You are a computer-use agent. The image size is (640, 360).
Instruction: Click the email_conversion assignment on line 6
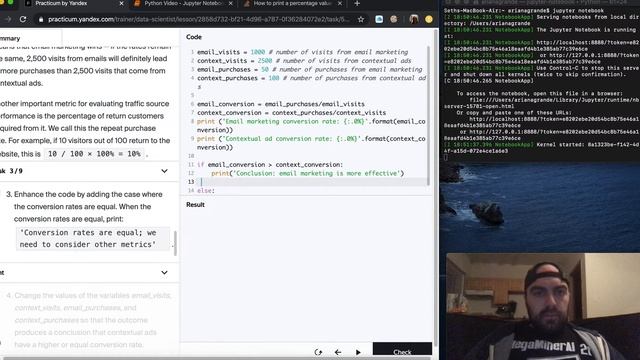click(281, 104)
